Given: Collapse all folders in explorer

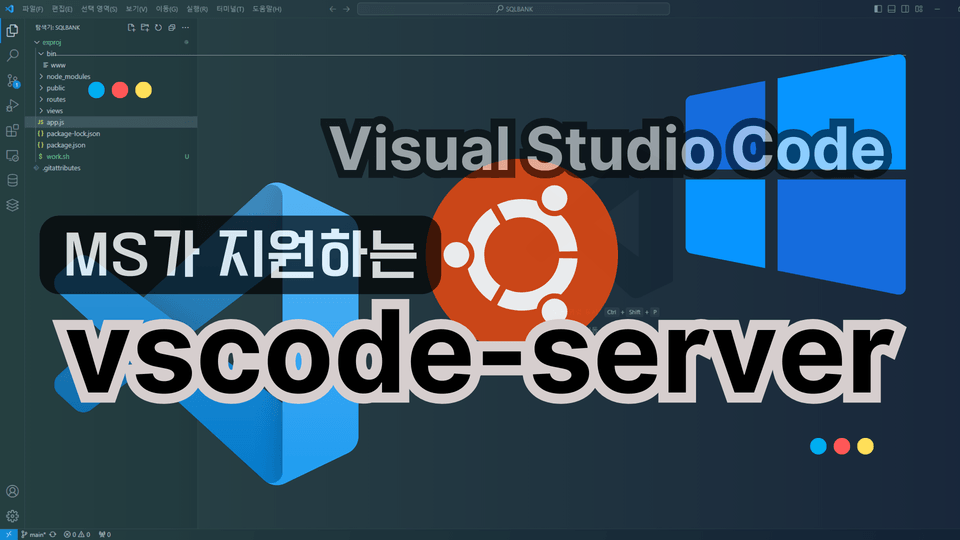Looking at the screenshot, I should click(171, 28).
